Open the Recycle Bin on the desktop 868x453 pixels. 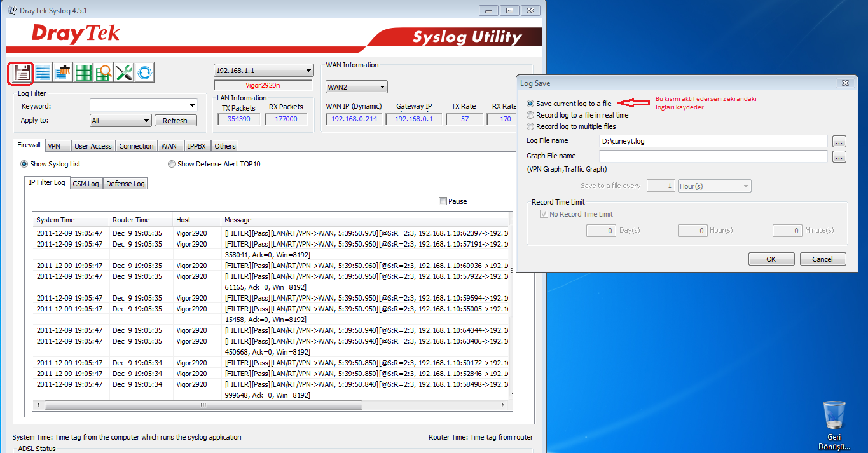(834, 416)
